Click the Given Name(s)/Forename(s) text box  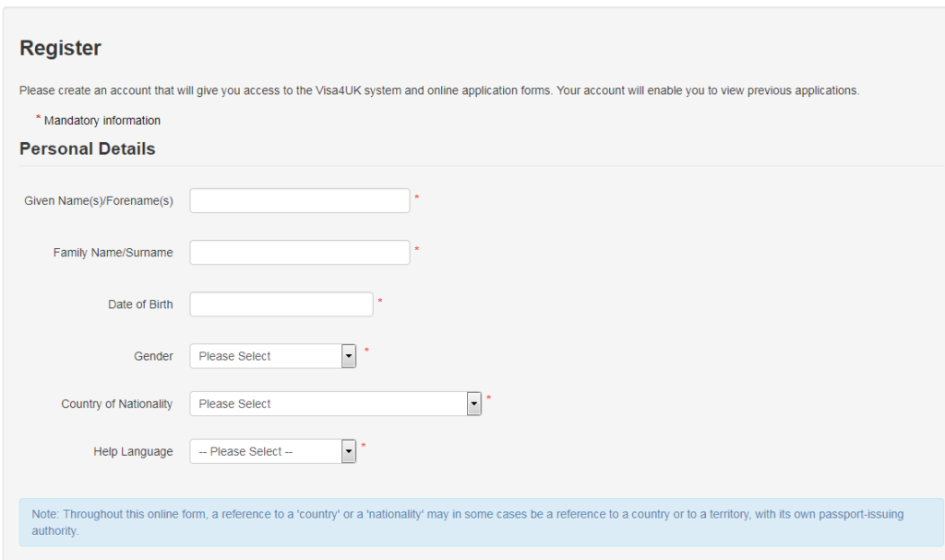click(x=299, y=201)
